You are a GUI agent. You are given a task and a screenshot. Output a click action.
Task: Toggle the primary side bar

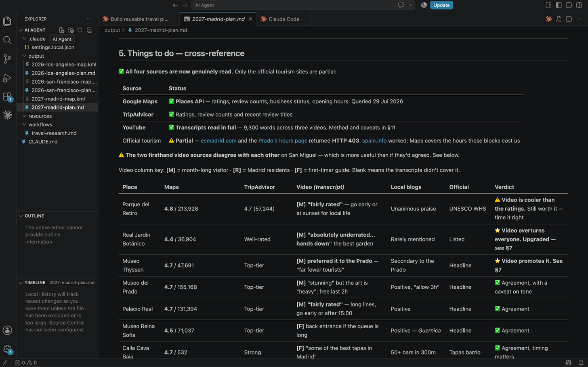[x=559, y=5]
